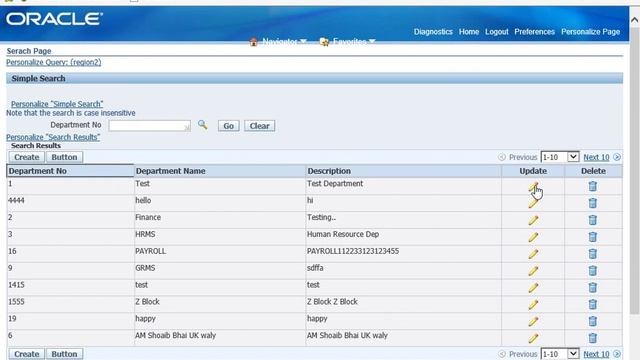The height and width of the screenshot is (360, 640).
Task: Click delete trash for HRMS
Action: point(593,237)
